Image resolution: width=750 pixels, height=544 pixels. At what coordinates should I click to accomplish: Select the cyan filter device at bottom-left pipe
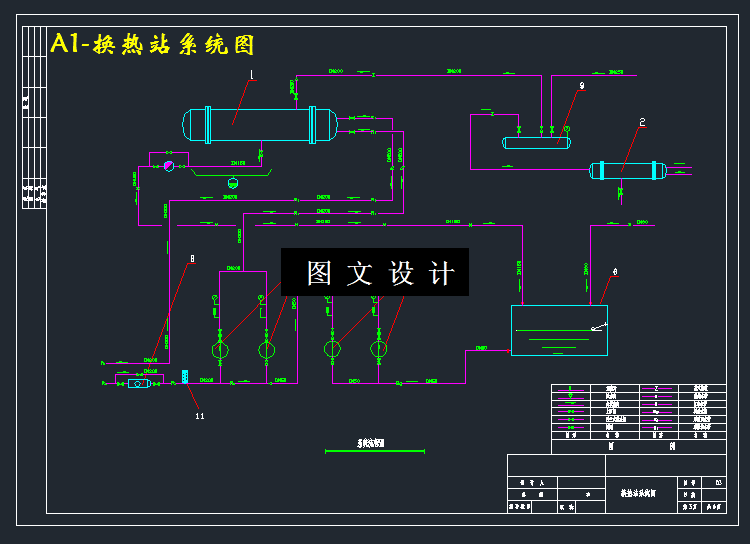coord(139,383)
